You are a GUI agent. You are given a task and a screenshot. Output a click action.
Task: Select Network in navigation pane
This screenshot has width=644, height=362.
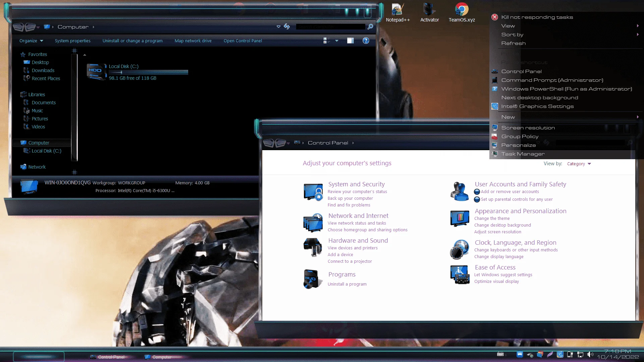pos(33,167)
